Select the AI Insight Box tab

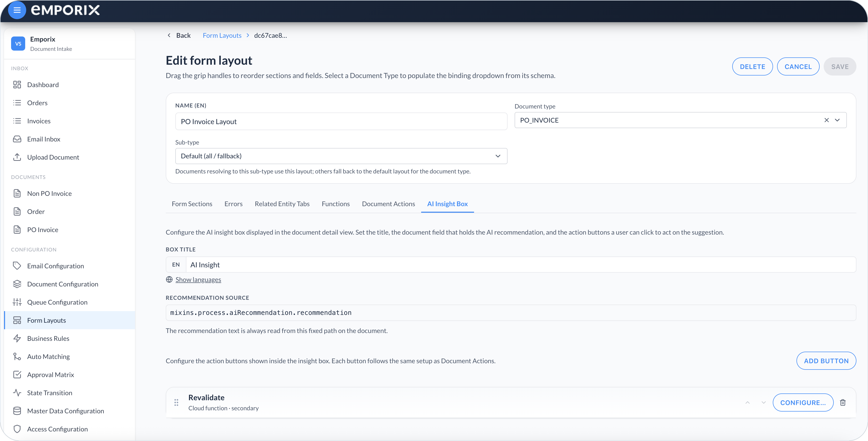point(448,204)
